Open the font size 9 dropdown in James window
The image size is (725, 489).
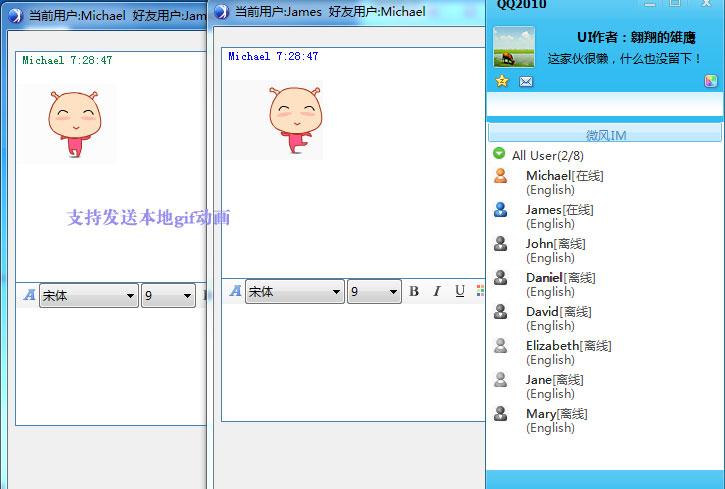[374, 292]
